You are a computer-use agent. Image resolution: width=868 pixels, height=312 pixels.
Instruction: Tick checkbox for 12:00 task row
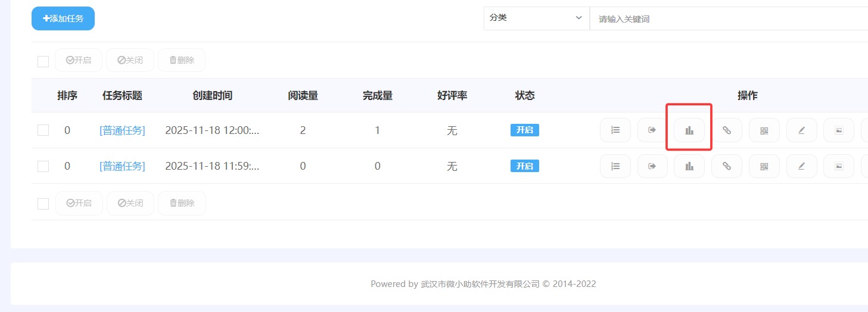(43, 130)
